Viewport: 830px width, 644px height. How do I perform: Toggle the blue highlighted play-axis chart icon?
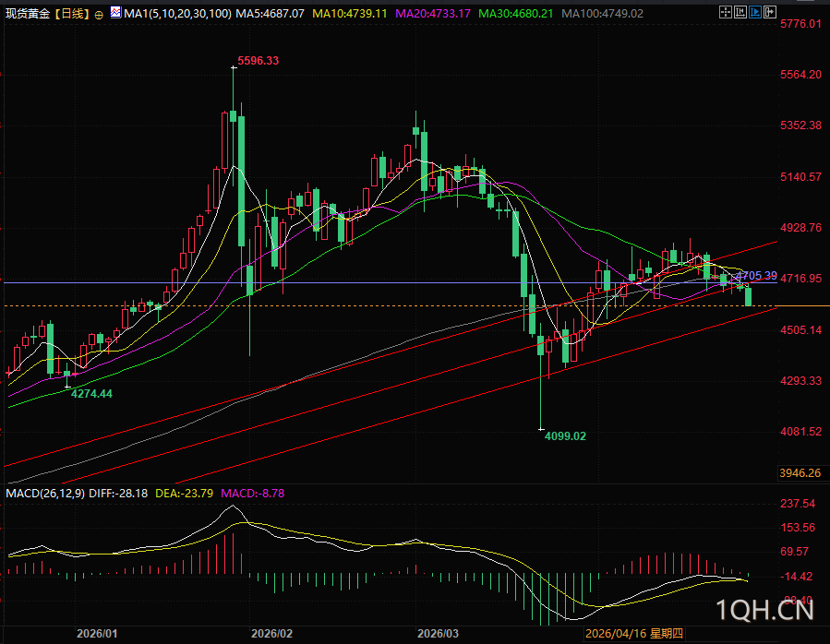pos(755,12)
